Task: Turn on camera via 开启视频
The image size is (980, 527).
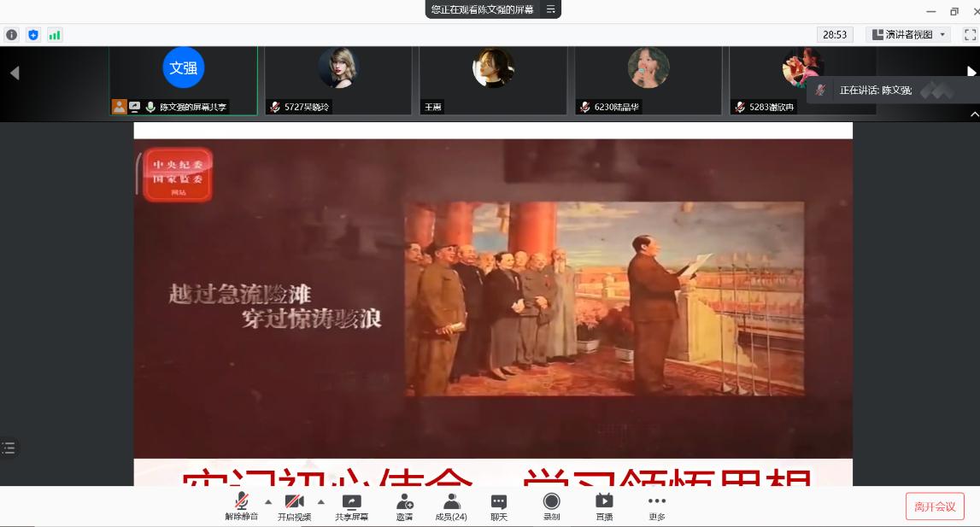Action: click(x=295, y=507)
